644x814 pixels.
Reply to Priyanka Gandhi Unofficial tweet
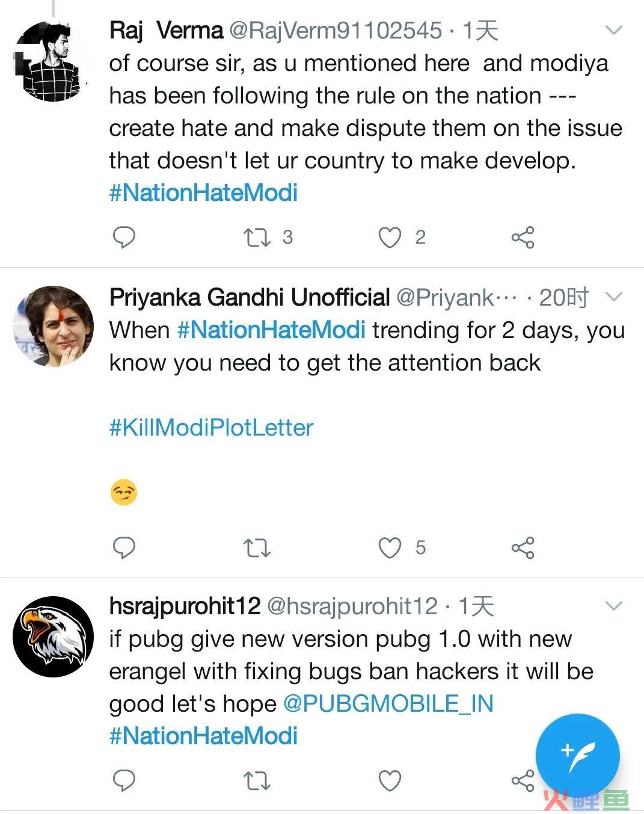(124, 547)
